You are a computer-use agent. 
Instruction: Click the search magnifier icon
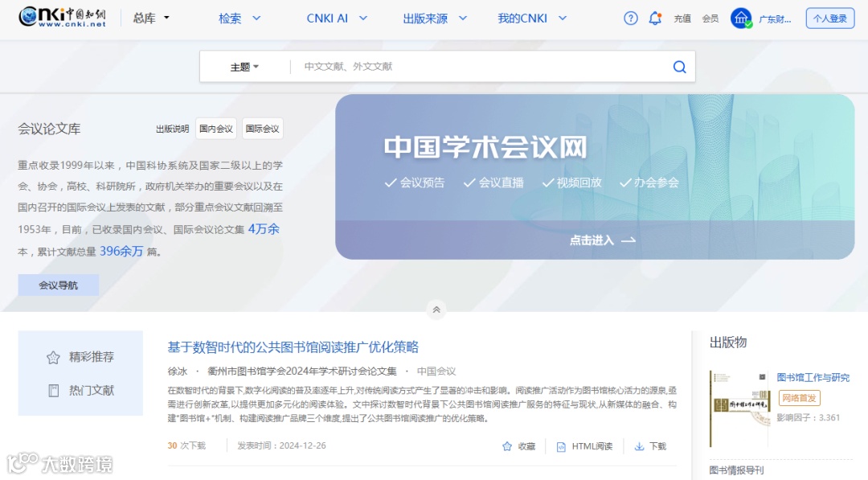(x=679, y=67)
